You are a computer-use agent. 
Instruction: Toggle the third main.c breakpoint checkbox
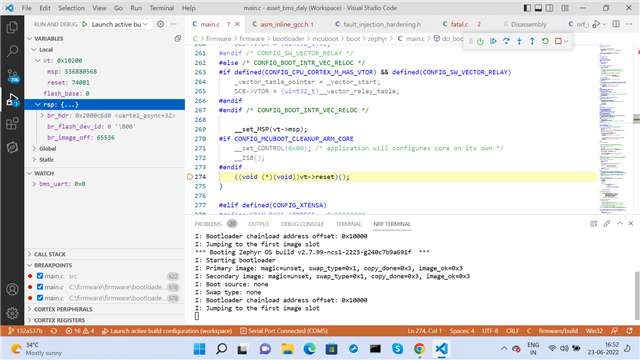point(40,298)
